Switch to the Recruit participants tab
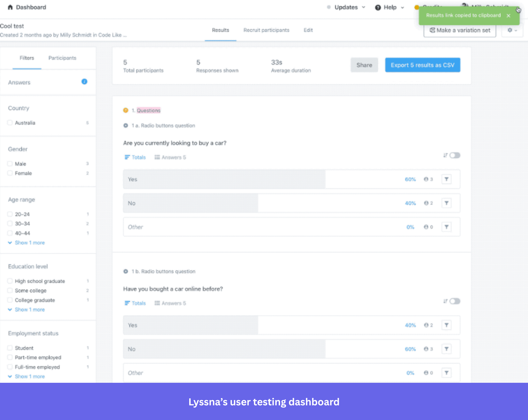Viewport: 528px width, 420px height. 266,30
